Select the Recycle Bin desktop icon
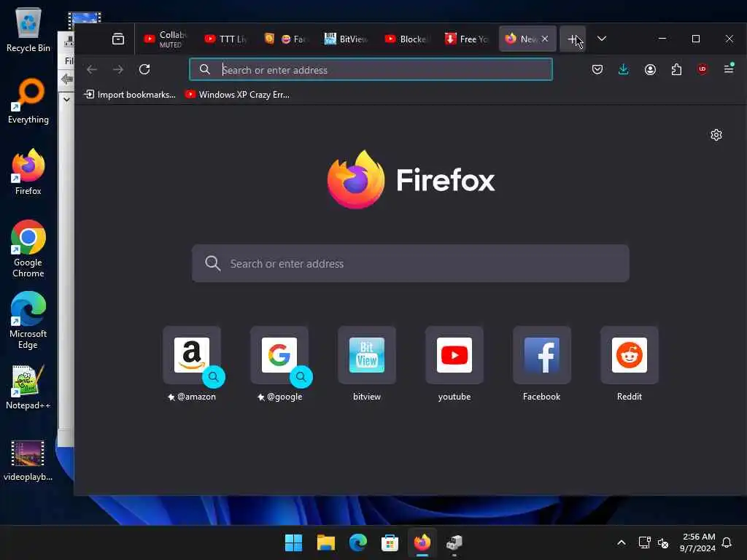Image resolution: width=747 pixels, height=560 pixels. [x=28, y=29]
